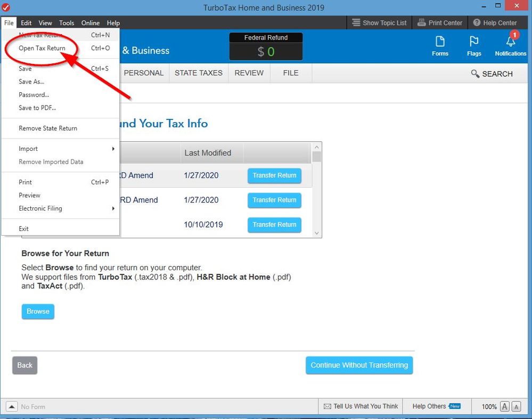Click the 10/10/2019 date cell
The image size is (532, 419).
pos(203,225)
